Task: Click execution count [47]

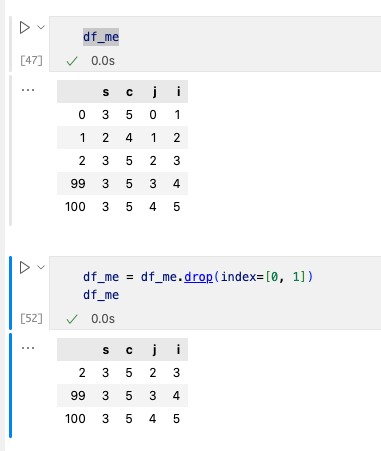Action: (x=31, y=61)
